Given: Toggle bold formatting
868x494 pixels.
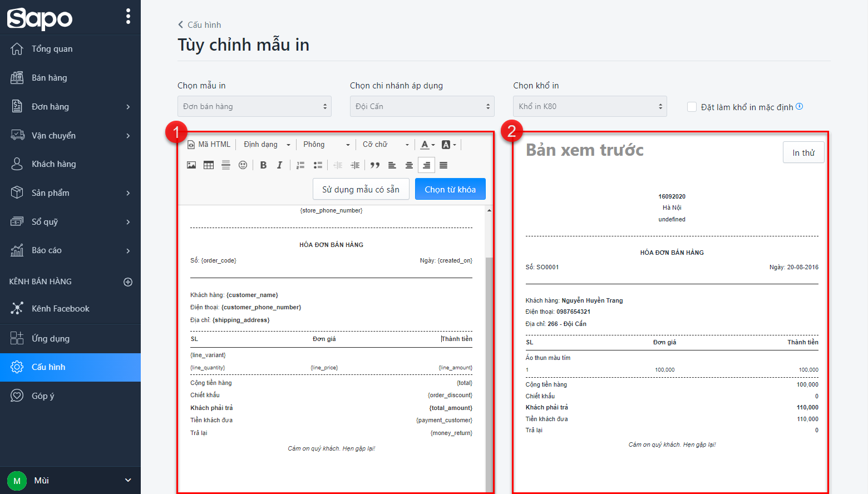Looking at the screenshot, I should pyautogui.click(x=263, y=165).
